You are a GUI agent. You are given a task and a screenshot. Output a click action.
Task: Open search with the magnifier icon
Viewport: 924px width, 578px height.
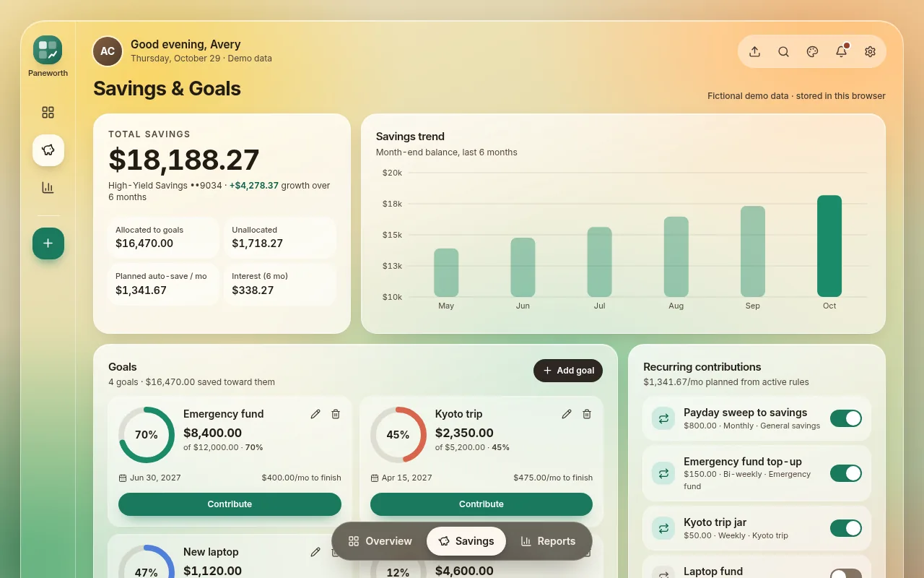pos(783,51)
